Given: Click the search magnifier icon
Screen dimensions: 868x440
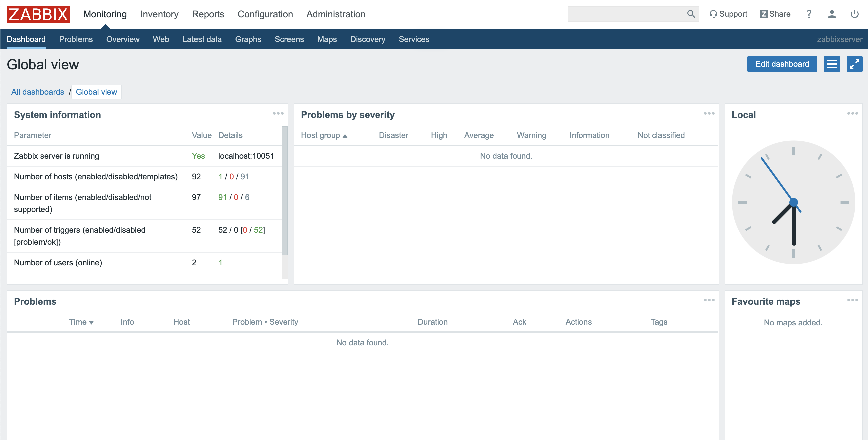Looking at the screenshot, I should pyautogui.click(x=691, y=14).
